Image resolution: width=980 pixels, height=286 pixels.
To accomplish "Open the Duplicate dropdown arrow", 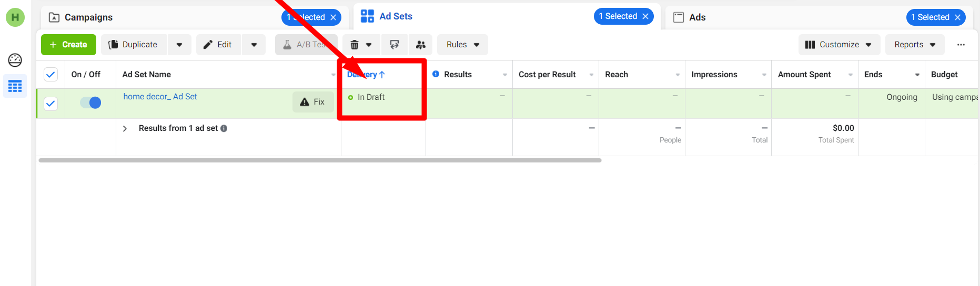I will (x=179, y=45).
